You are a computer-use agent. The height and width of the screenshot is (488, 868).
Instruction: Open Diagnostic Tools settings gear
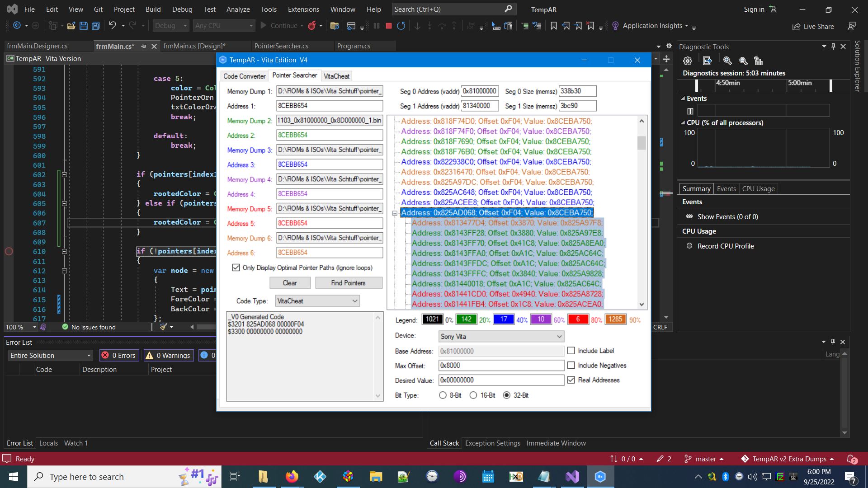click(688, 61)
